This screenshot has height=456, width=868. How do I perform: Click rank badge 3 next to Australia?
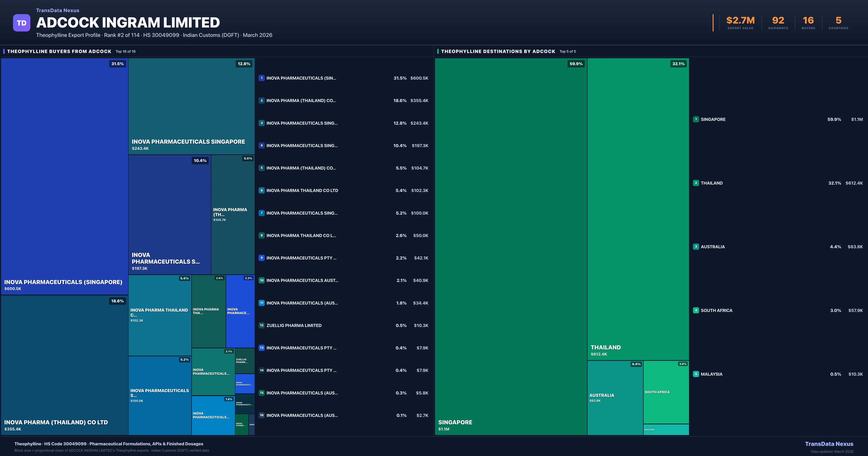696,247
